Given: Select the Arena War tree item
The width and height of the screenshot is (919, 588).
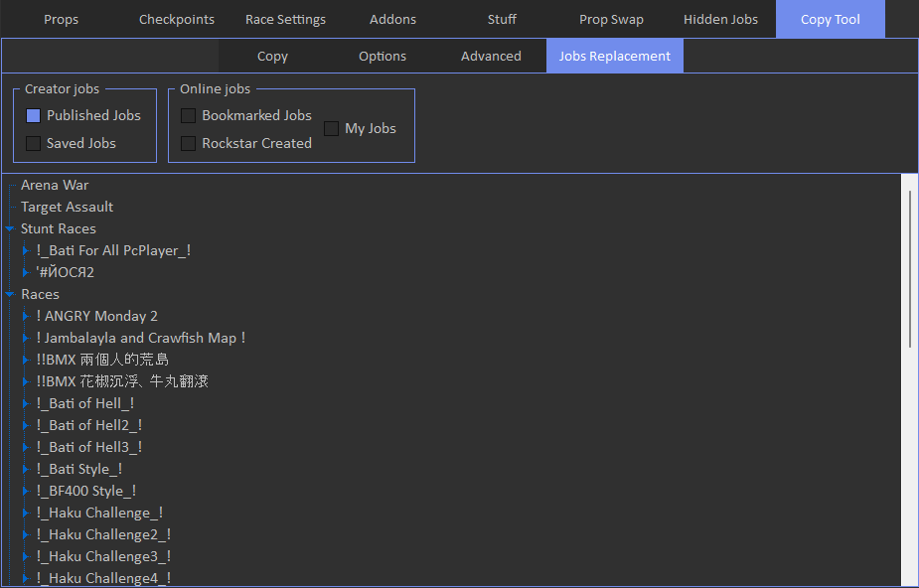Looking at the screenshot, I should coord(55,185).
